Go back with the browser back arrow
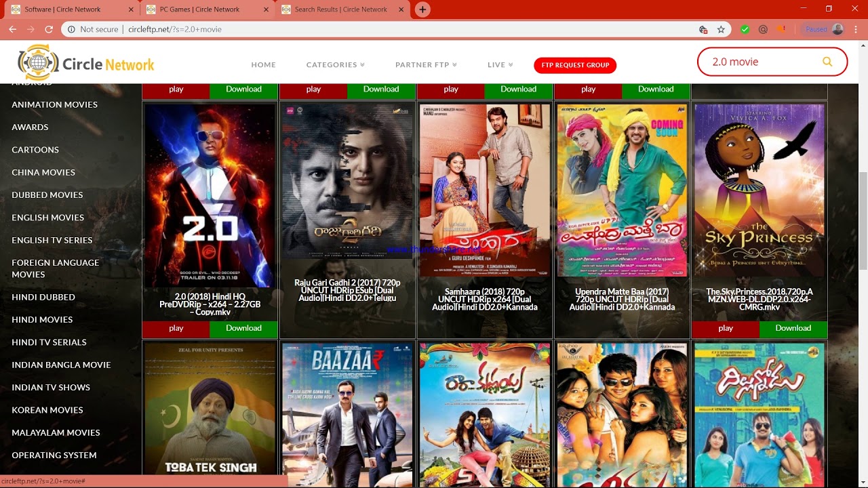 pos(12,29)
